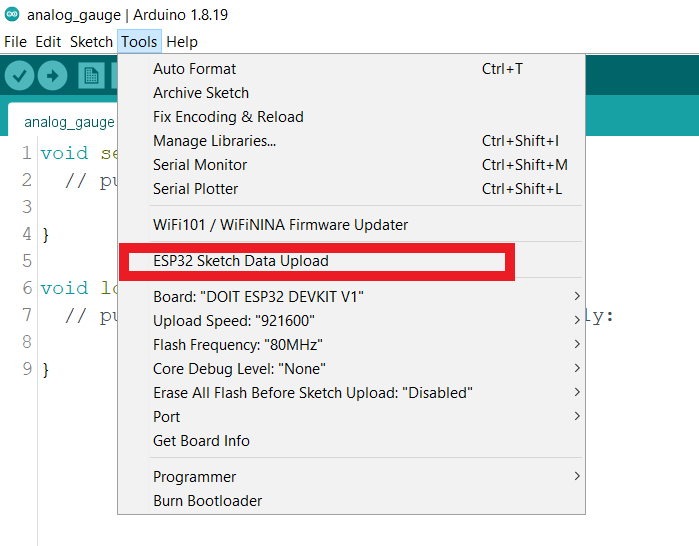Viewport: 699px width, 546px height.
Task: Open the Edit menu
Action: (48, 42)
